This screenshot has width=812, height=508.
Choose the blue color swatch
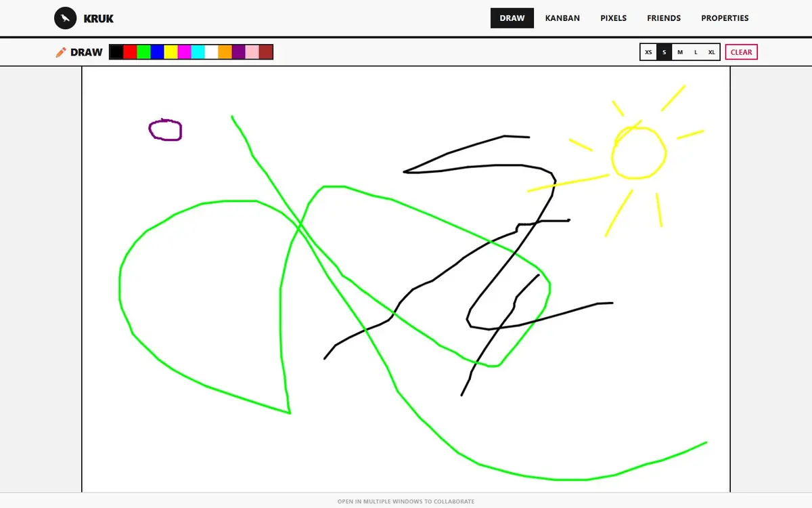[157, 52]
